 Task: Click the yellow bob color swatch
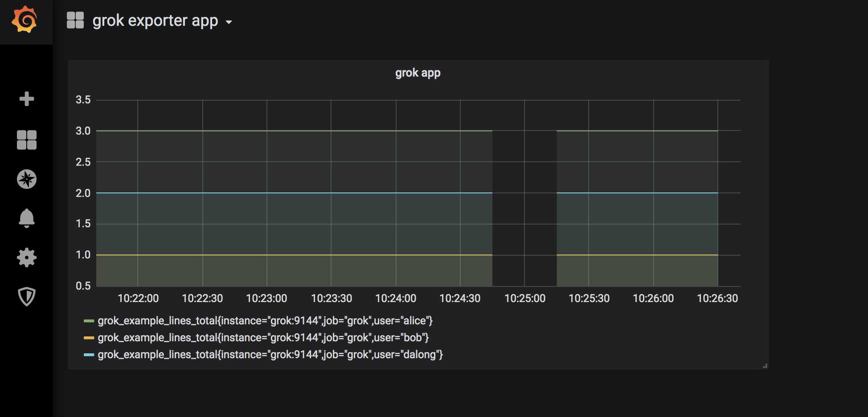[x=89, y=338]
